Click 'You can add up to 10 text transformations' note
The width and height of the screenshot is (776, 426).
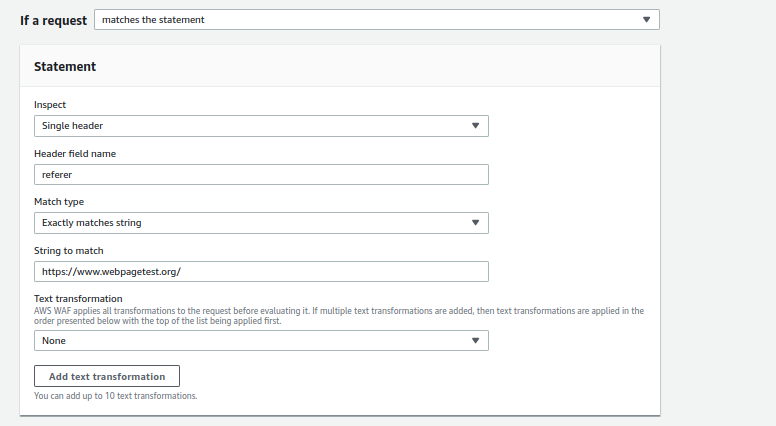(115, 396)
